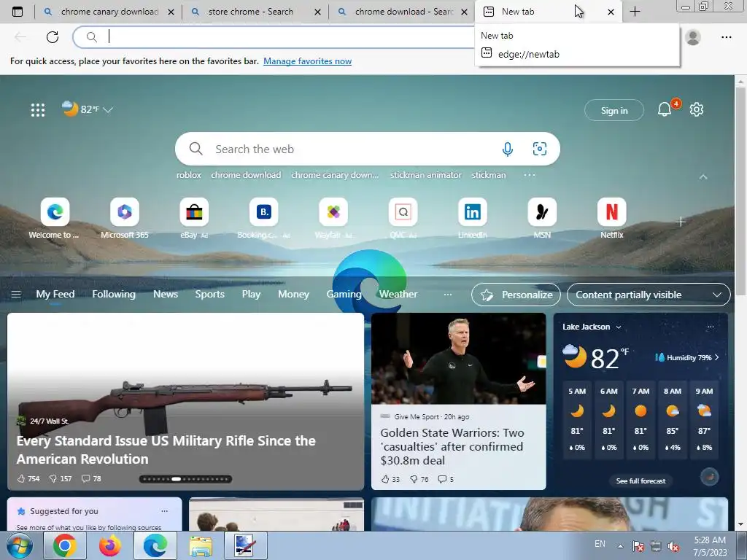
Task: Select the News feed section
Action: (x=166, y=295)
